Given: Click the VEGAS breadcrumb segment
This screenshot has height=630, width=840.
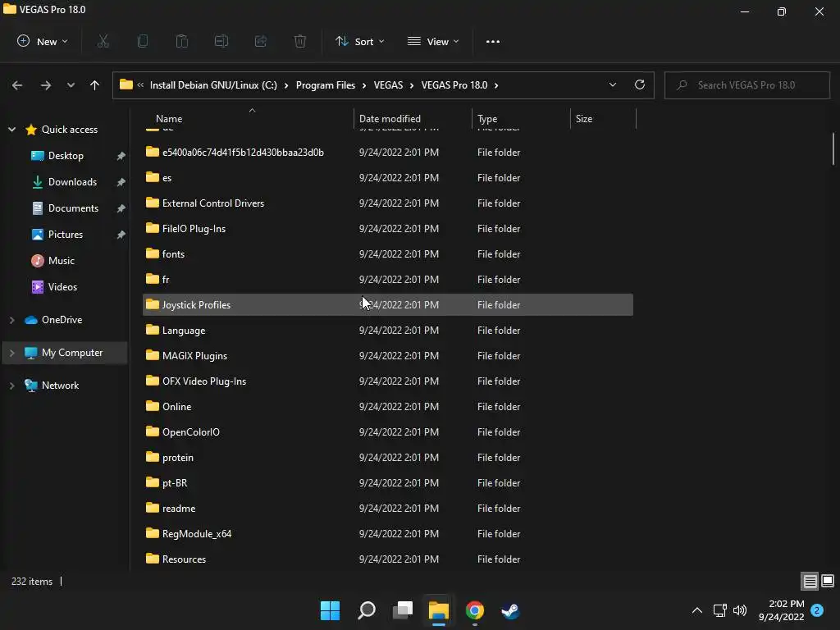Looking at the screenshot, I should pyautogui.click(x=388, y=85).
